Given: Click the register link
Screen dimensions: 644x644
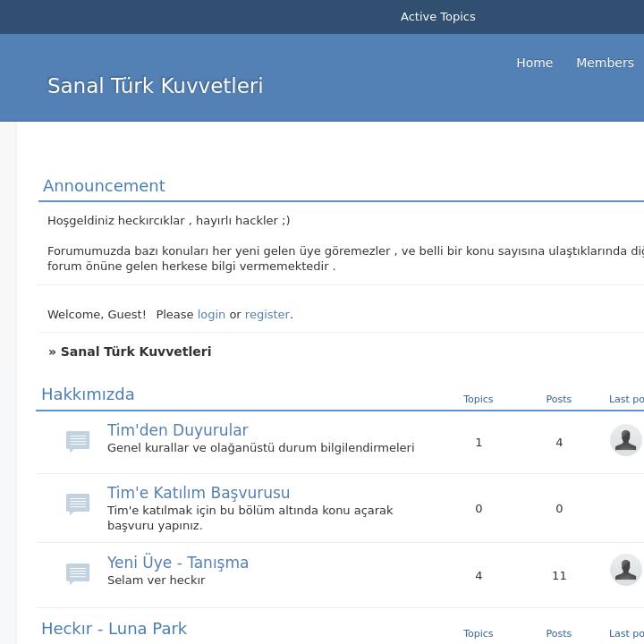Looking at the screenshot, I should pyautogui.click(x=267, y=314).
